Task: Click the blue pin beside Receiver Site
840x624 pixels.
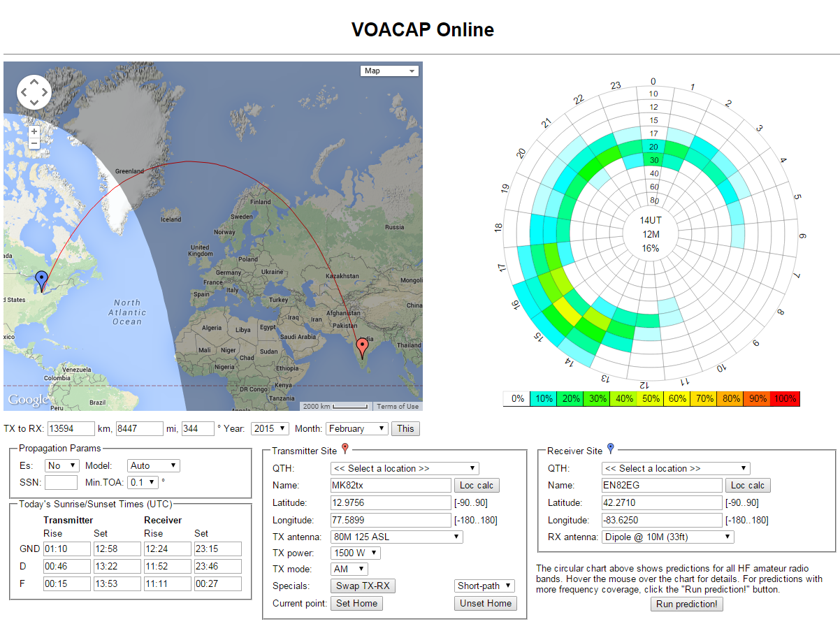Action: pyautogui.click(x=610, y=449)
